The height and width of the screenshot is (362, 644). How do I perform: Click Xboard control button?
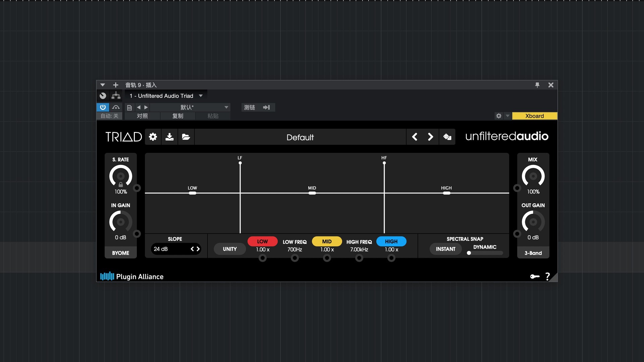pyautogui.click(x=535, y=116)
